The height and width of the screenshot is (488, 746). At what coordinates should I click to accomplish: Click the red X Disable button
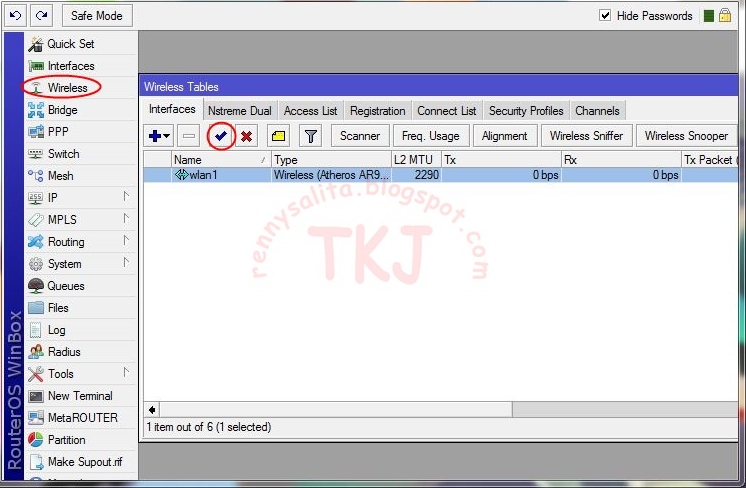(x=246, y=136)
